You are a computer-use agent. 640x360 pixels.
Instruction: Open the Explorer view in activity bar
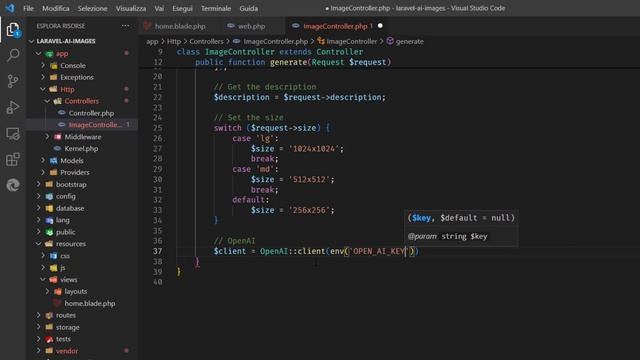(13, 29)
